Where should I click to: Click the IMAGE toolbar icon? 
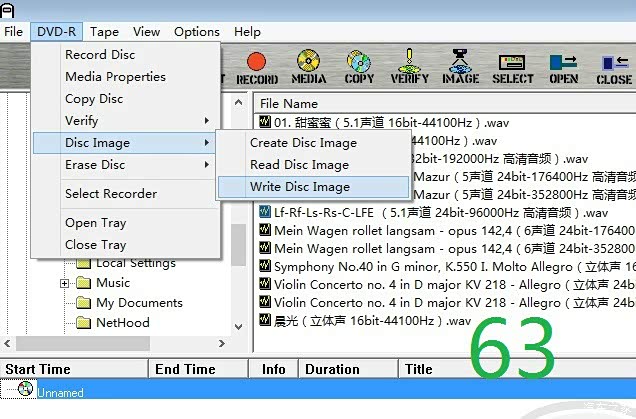pos(460,66)
